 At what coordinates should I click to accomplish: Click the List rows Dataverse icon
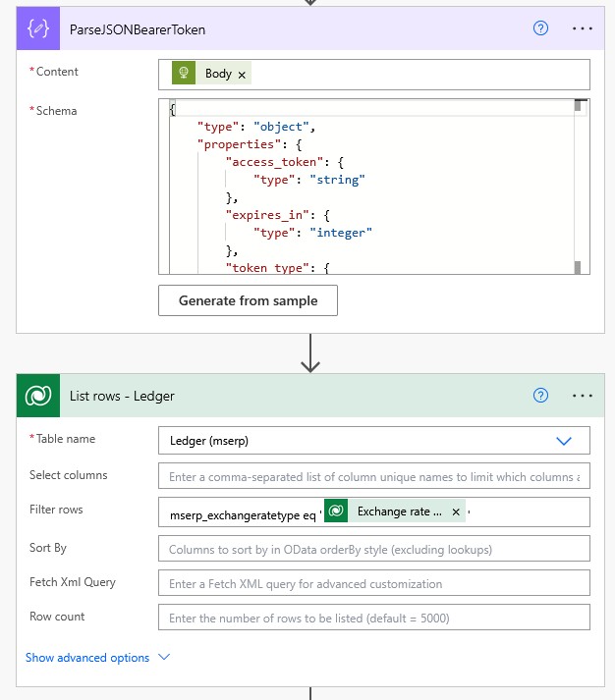pyautogui.click(x=38, y=396)
